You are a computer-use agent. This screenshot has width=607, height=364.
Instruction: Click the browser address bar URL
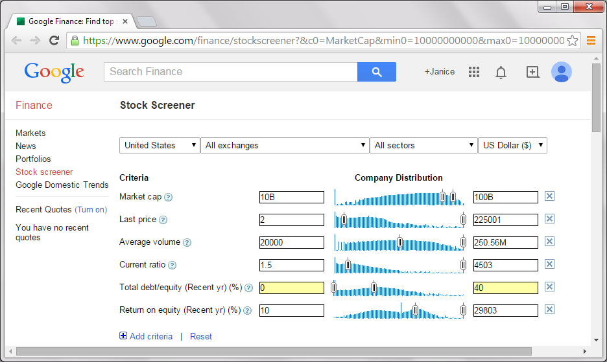(324, 41)
